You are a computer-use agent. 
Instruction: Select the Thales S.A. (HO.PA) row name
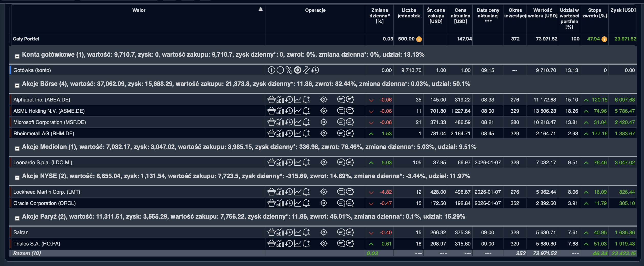point(37,244)
